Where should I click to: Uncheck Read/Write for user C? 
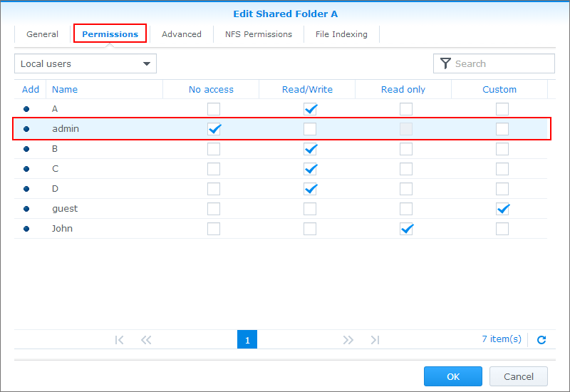(x=310, y=169)
